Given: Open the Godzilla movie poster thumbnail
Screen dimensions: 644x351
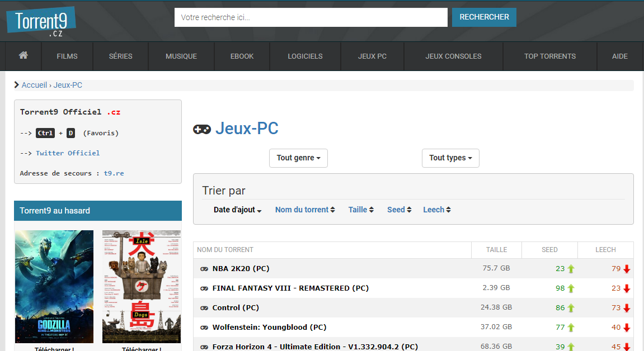Looking at the screenshot, I should pos(54,286).
